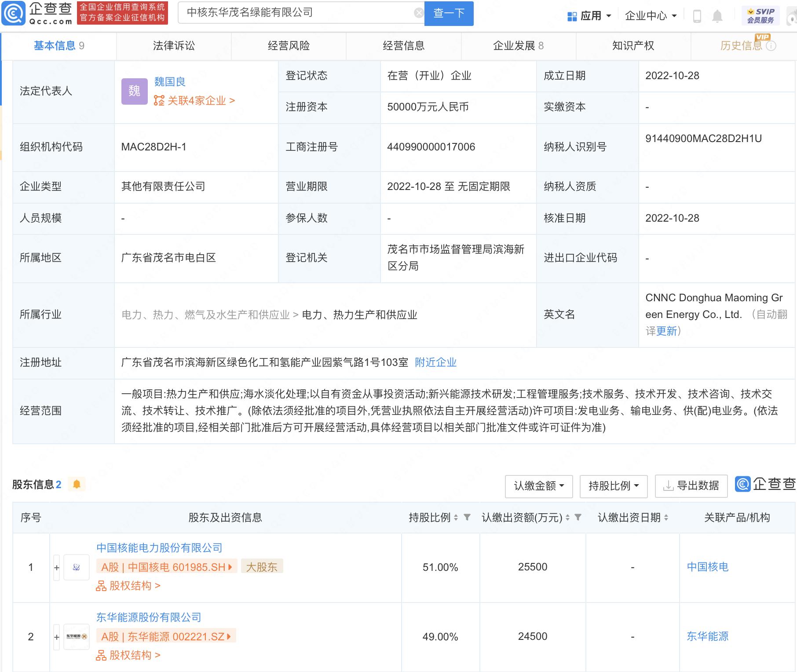Open the mobile phone icon in the header
The width and height of the screenshot is (797, 672).
(697, 16)
